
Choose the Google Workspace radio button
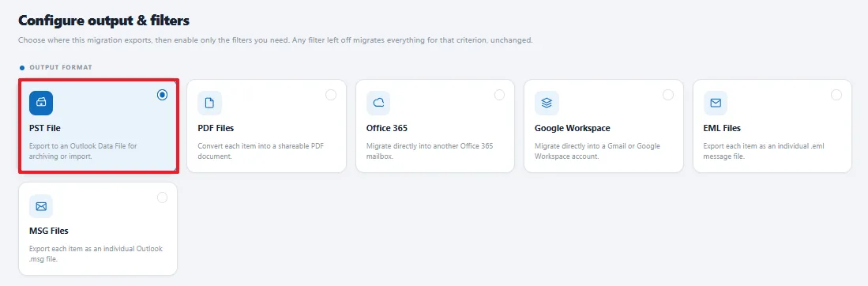[x=668, y=95]
